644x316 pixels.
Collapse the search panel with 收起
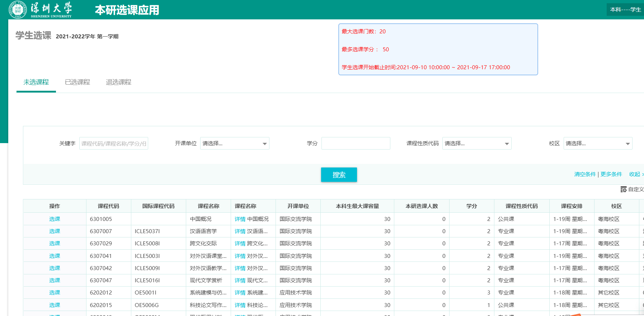click(635, 174)
